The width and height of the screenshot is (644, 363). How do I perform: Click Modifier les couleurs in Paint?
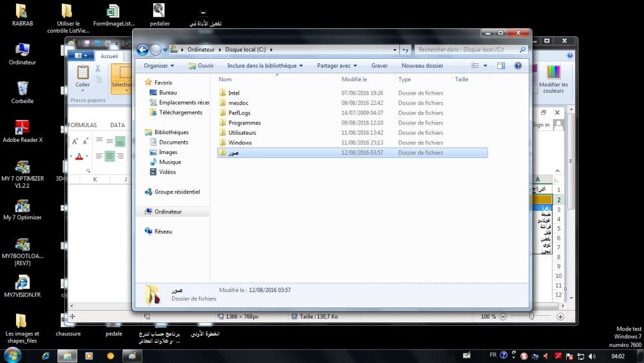coord(553,79)
